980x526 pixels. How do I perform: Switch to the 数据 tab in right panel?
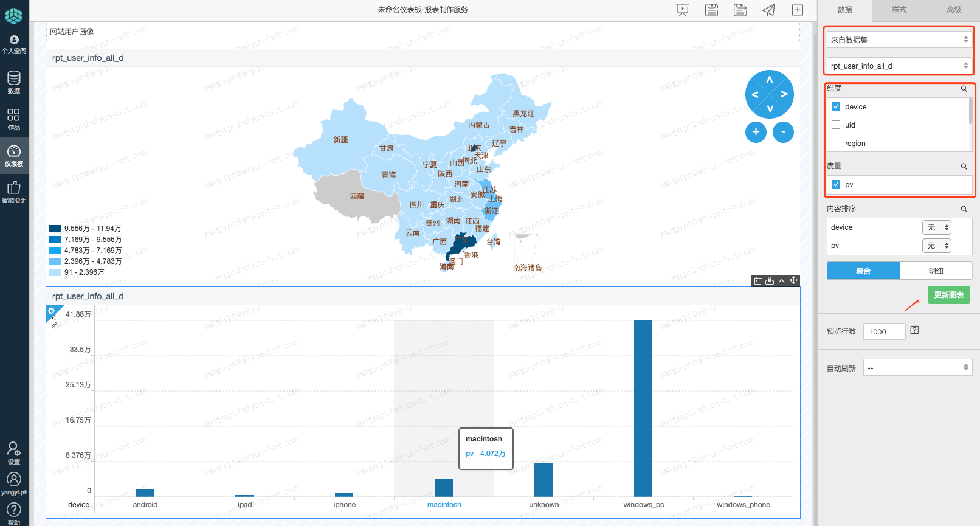[x=844, y=10]
